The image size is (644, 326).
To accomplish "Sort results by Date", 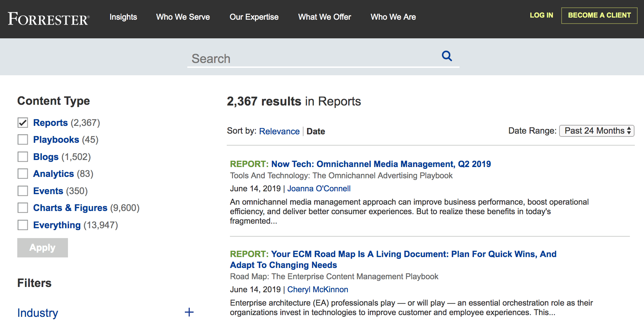I will (x=316, y=131).
